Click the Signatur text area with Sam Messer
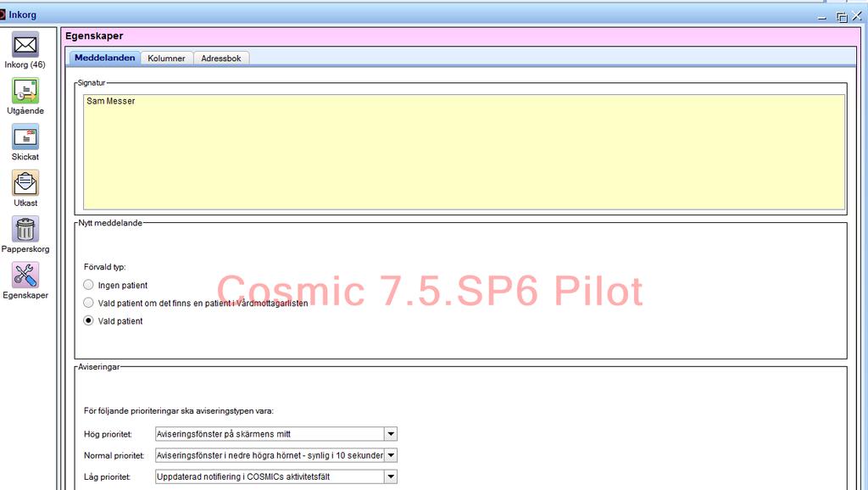This screenshot has height=490, width=868. [x=464, y=152]
